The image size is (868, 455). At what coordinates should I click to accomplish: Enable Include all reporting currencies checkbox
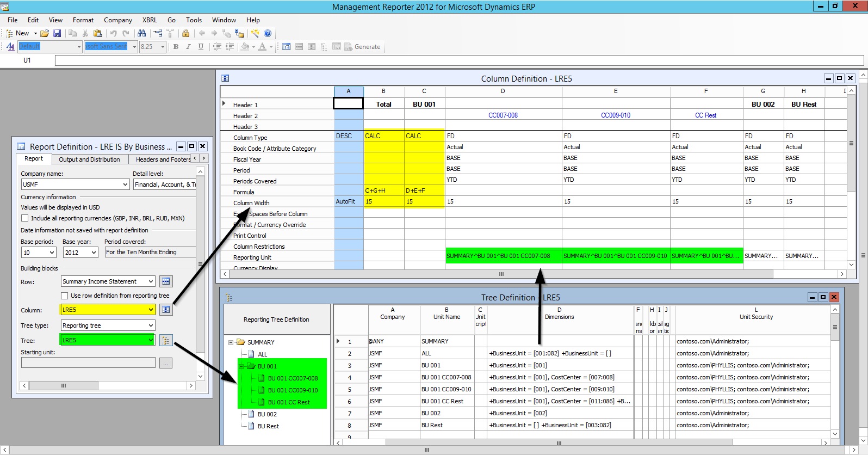24,218
